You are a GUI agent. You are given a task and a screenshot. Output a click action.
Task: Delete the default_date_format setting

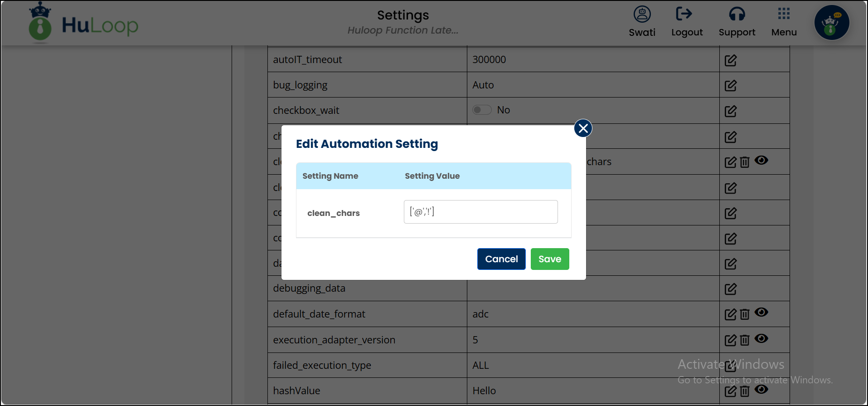coord(744,314)
